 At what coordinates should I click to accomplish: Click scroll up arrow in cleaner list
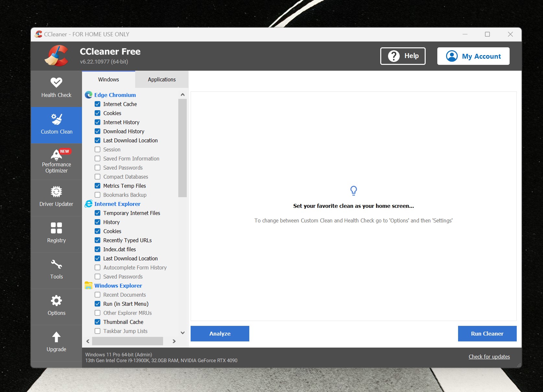pyautogui.click(x=183, y=95)
